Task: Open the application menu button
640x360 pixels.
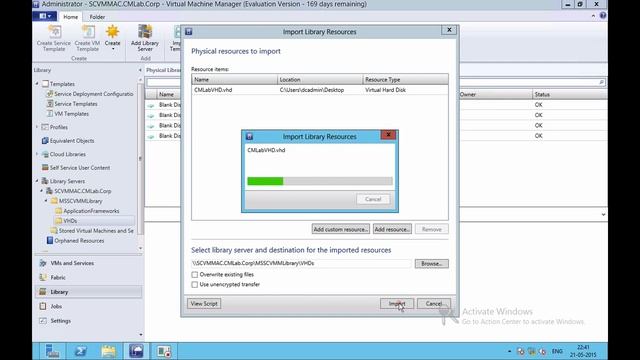Action: tap(44, 16)
